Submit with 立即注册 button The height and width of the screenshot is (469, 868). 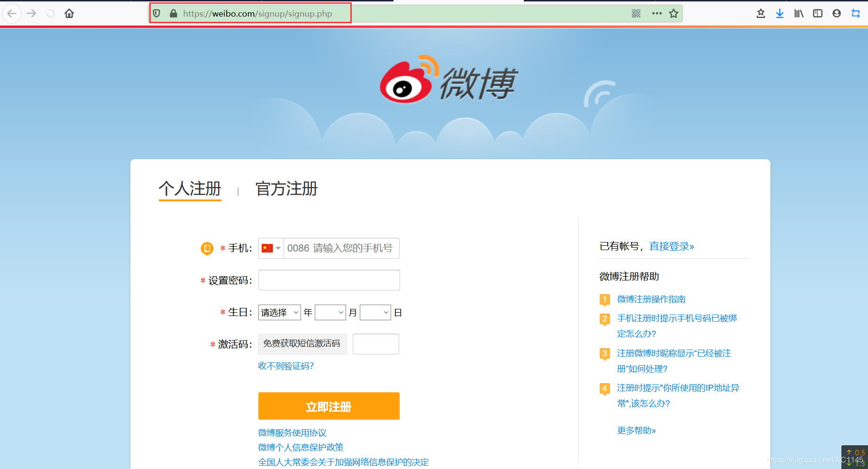point(329,406)
